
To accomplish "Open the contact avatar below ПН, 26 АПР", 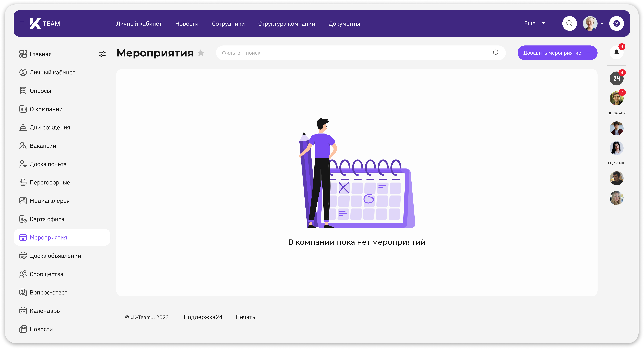I will tap(616, 128).
